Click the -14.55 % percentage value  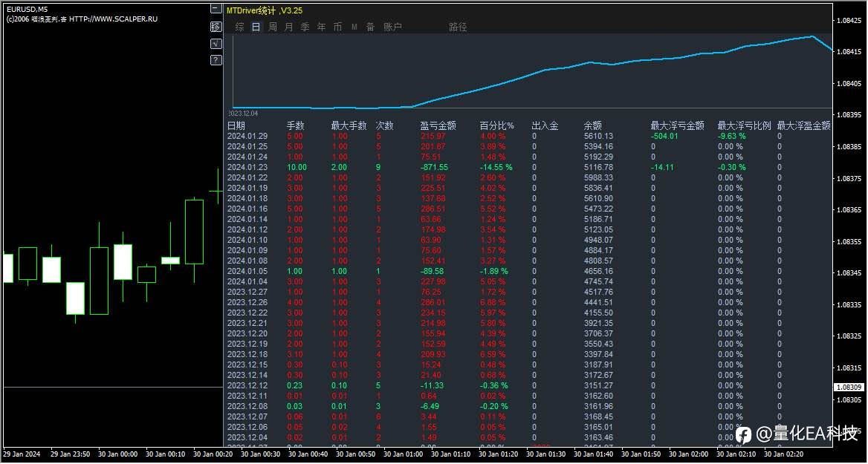pyautogui.click(x=496, y=167)
